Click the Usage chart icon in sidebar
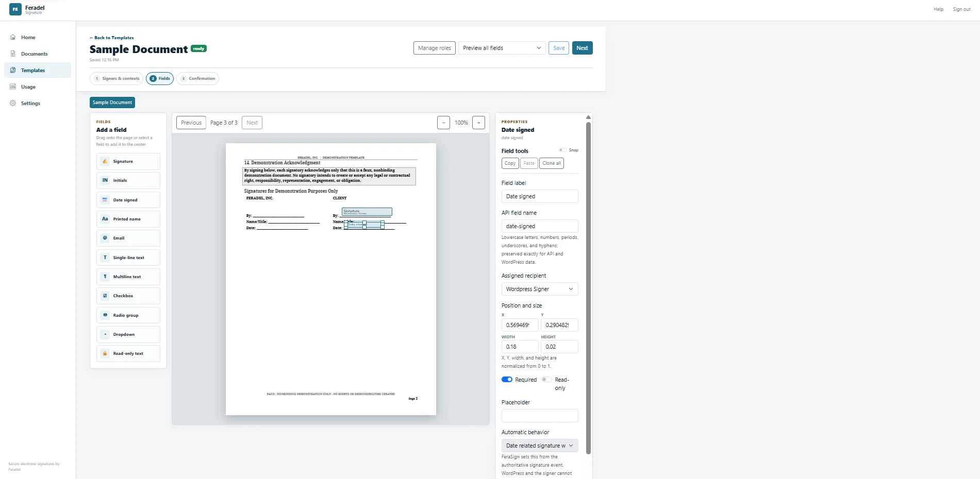The image size is (980, 479). click(13, 87)
